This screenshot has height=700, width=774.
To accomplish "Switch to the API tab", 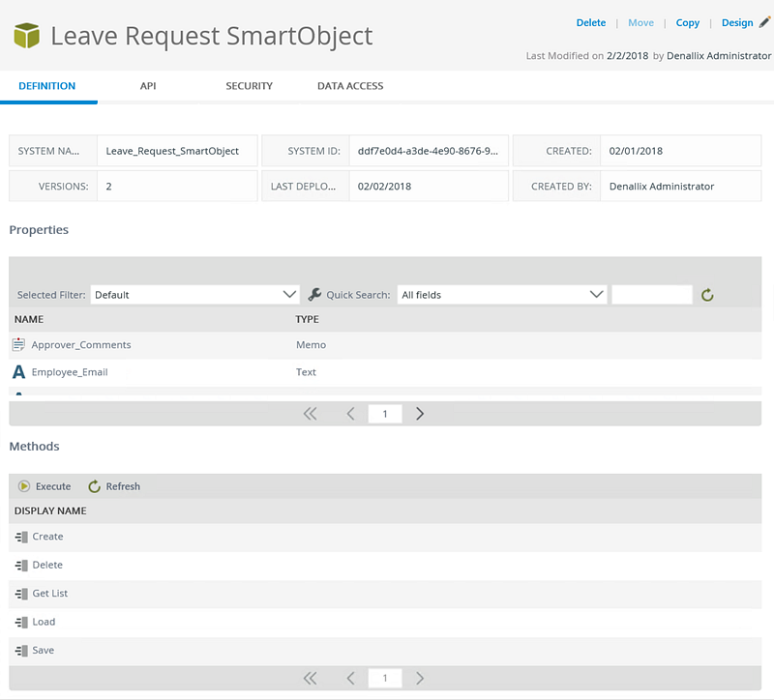I will 148,86.
